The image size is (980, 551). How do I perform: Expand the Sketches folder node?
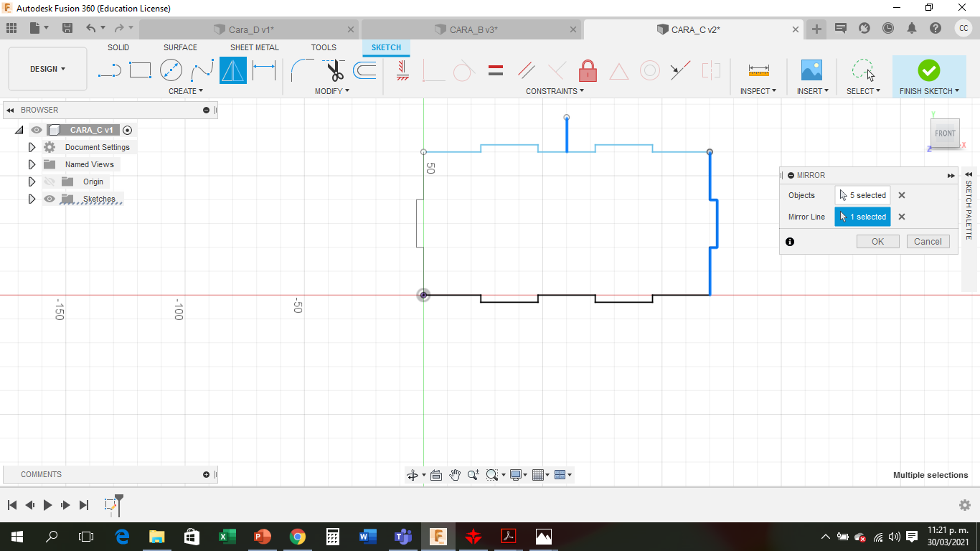[32, 199]
